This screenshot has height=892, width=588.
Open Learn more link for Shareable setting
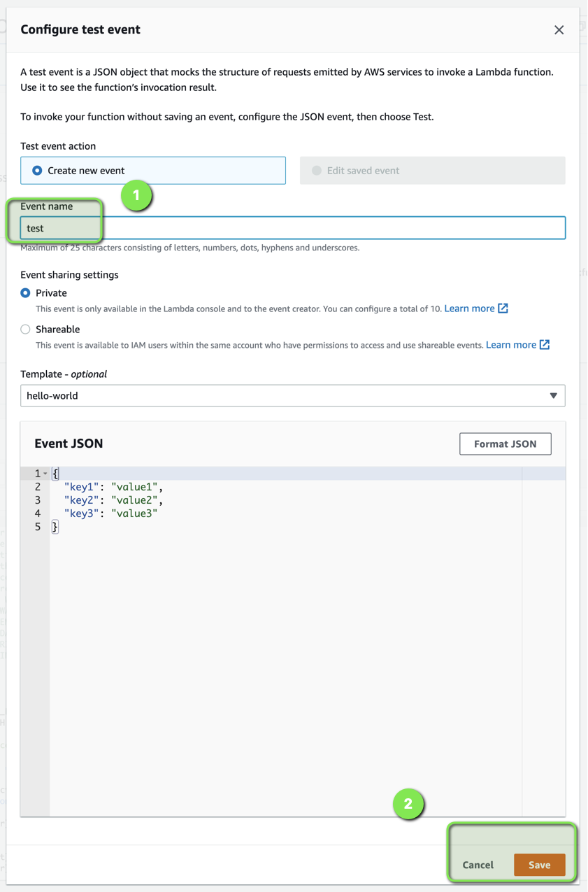click(511, 345)
